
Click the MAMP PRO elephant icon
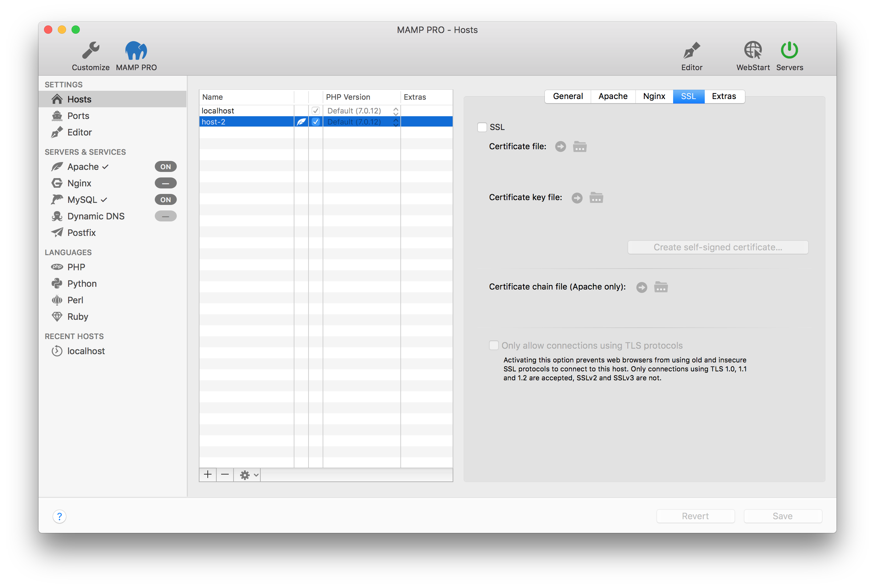[136, 51]
